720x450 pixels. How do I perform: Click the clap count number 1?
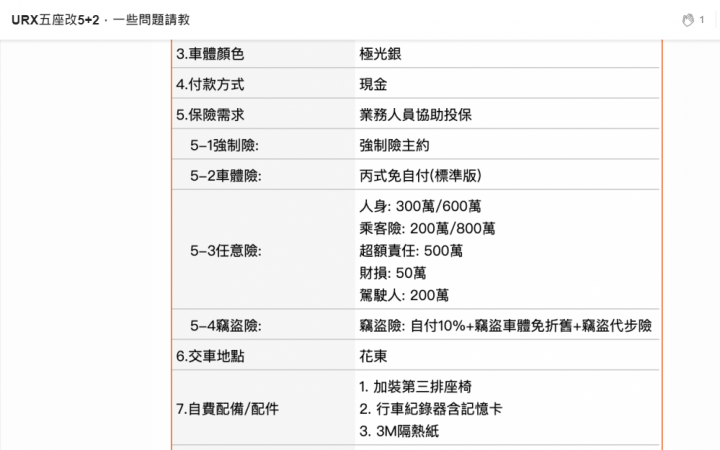pyautogui.click(x=701, y=20)
